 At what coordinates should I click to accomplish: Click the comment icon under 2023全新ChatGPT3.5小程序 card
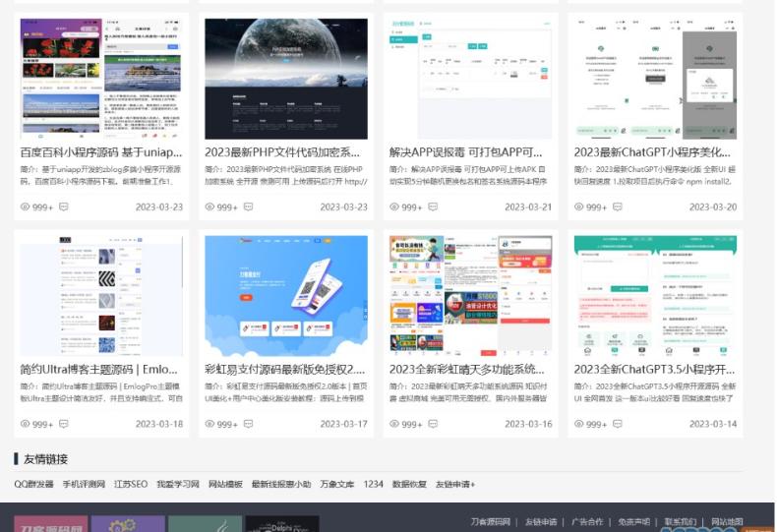click(617, 425)
